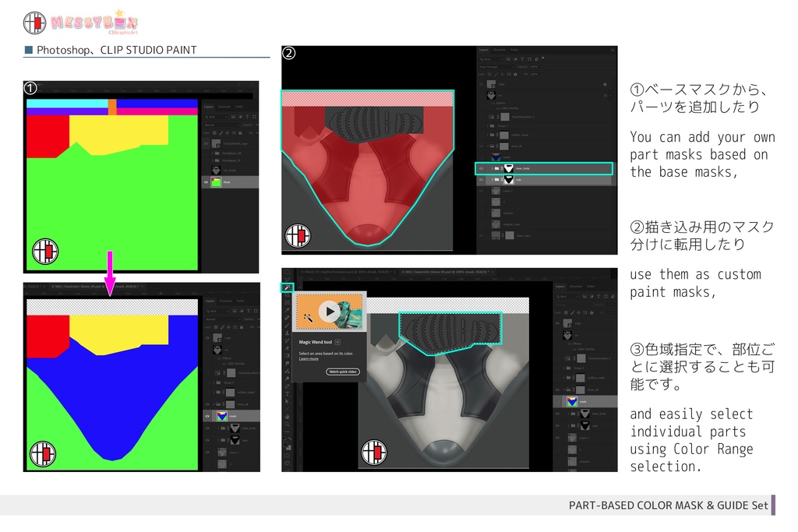Click lock transparent pixels icon in red-overlay screenshot
Viewport: 798px width, 532px height.
pyautogui.click(x=489, y=74)
